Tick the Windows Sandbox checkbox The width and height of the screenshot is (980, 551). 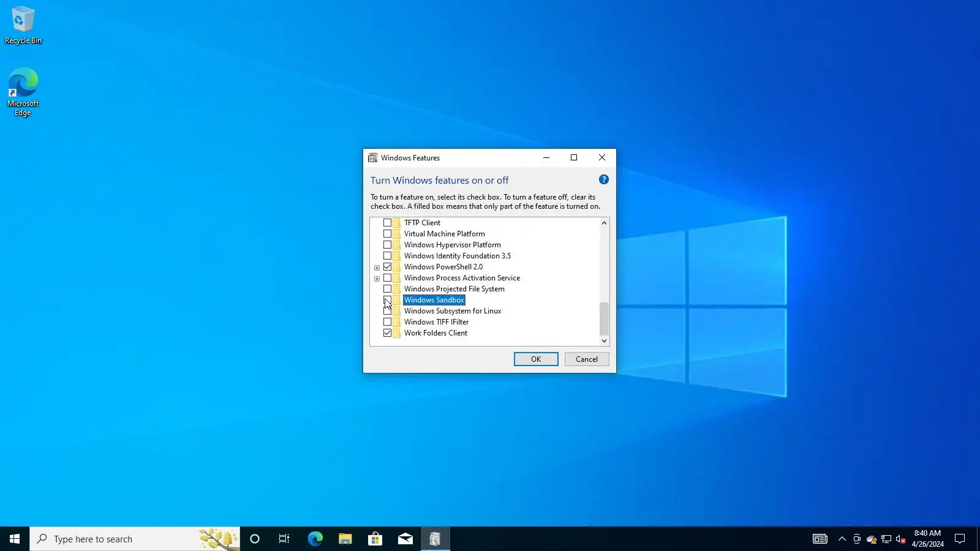[x=387, y=300]
